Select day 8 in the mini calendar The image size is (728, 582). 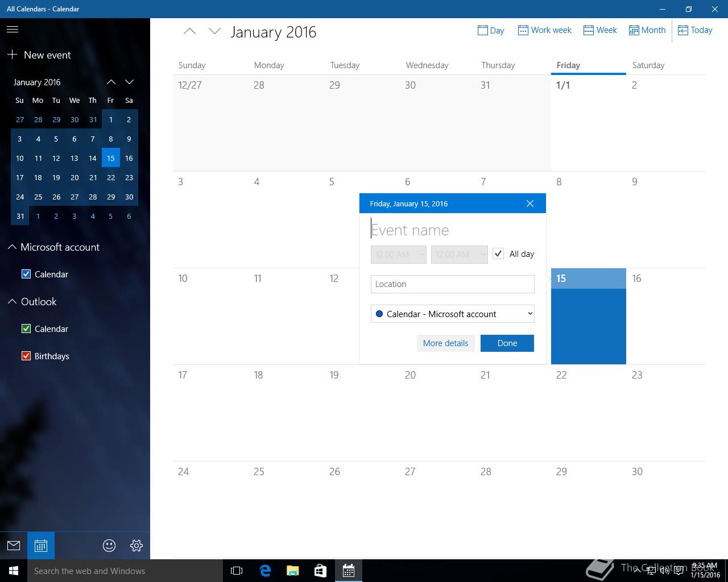(x=111, y=139)
